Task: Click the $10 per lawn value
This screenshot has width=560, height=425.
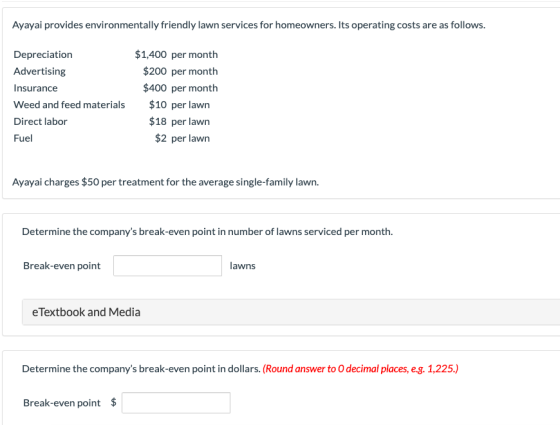Action: point(179,105)
